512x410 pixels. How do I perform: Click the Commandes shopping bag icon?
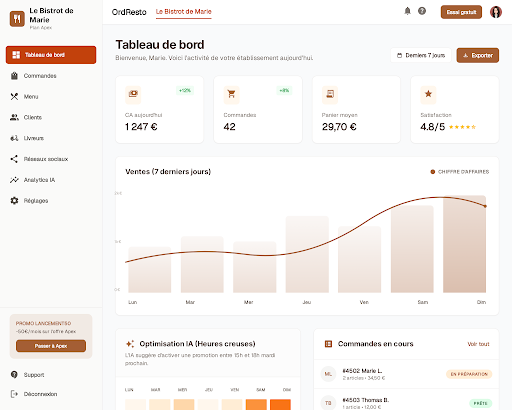[14, 76]
